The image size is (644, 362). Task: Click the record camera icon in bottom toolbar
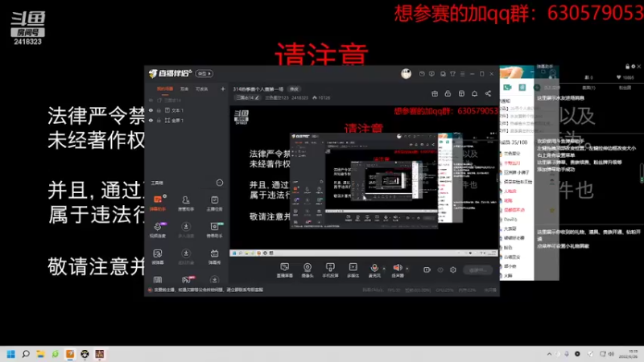click(x=427, y=269)
